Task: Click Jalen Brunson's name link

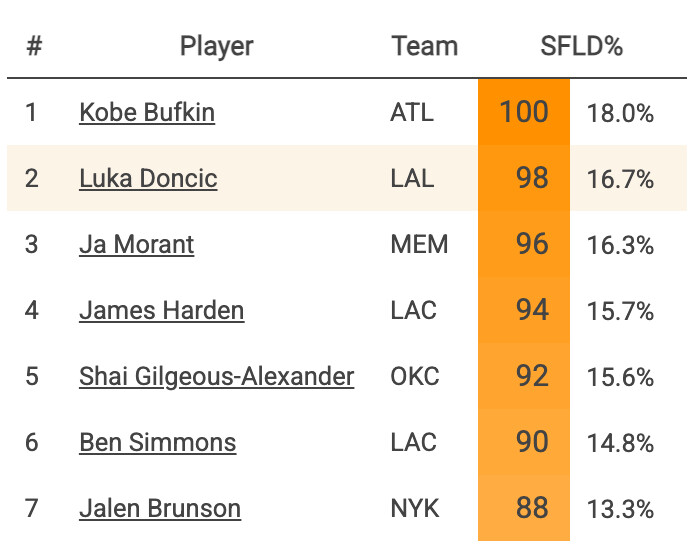Action: click(x=160, y=508)
